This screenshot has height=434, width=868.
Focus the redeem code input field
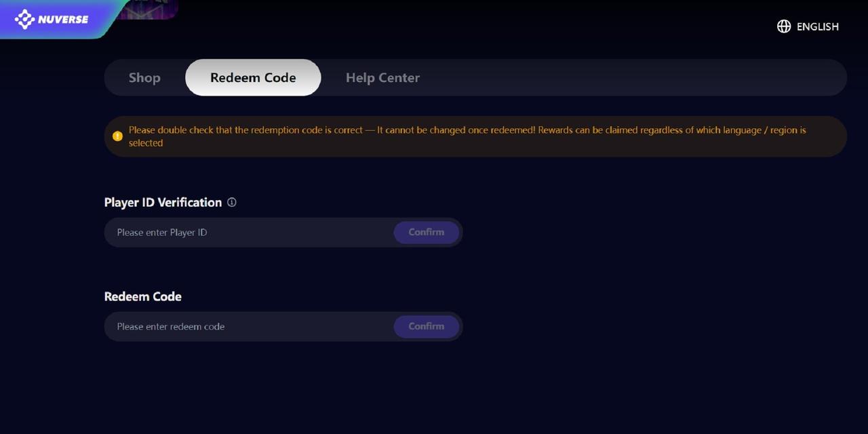(248, 326)
